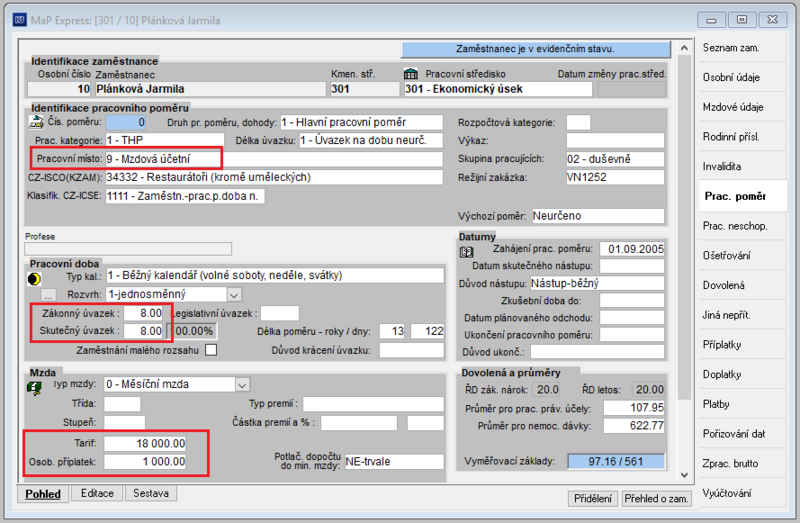Click the Skupina pracujících field
The image size is (800, 523).
pos(615,159)
